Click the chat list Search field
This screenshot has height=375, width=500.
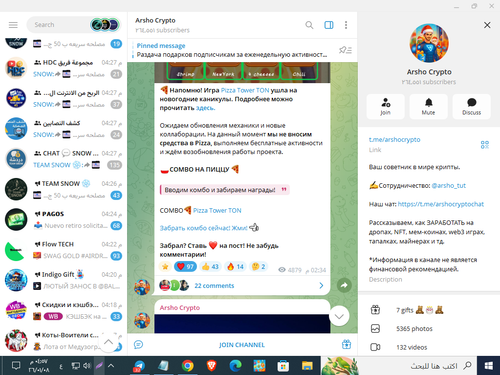pos(58,25)
